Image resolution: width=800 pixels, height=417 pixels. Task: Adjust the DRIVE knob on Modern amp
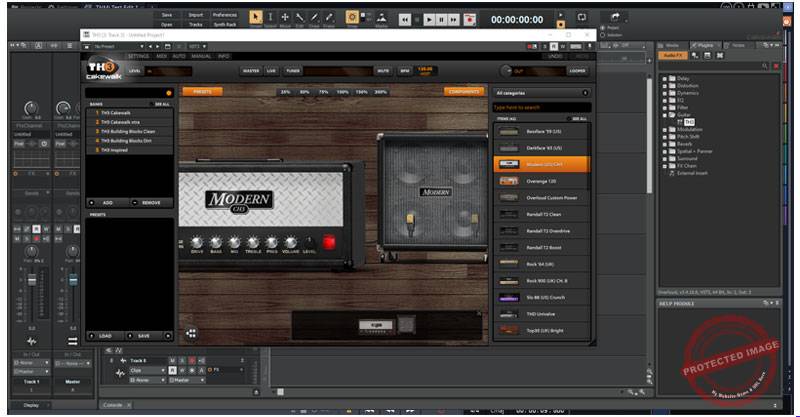(196, 242)
